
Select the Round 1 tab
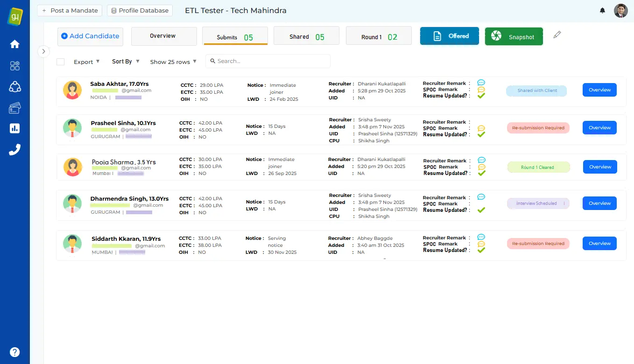[x=379, y=36]
